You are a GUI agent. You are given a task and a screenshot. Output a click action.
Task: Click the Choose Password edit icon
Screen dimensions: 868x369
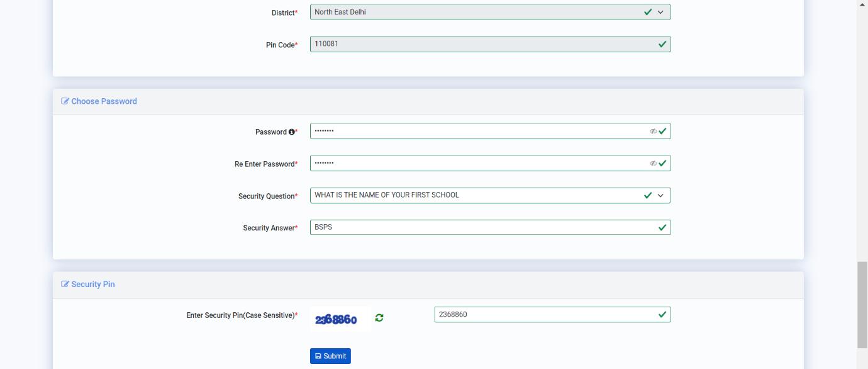tap(65, 101)
